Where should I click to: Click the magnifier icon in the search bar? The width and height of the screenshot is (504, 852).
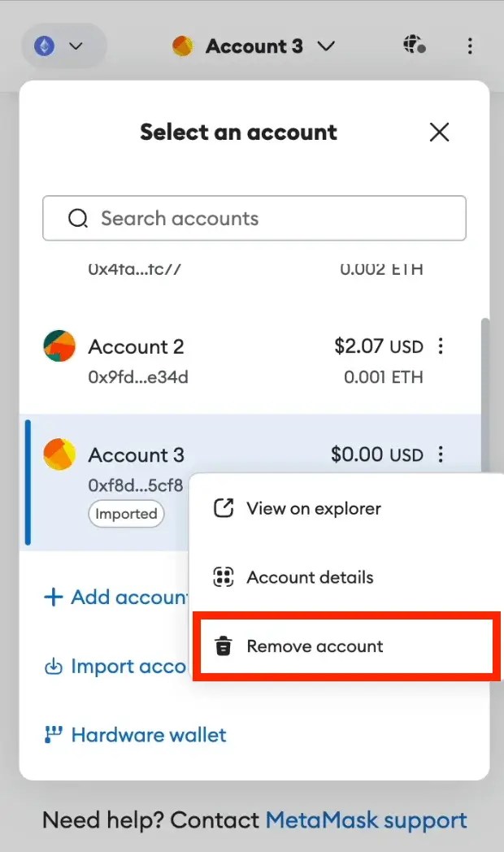pyautogui.click(x=78, y=218)
